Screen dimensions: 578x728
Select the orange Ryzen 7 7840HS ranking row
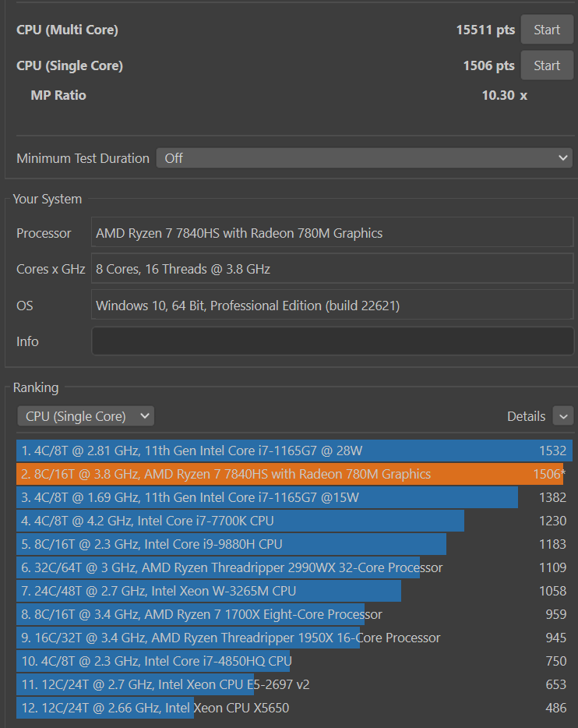pyautogui.click(x=294, y=474)
